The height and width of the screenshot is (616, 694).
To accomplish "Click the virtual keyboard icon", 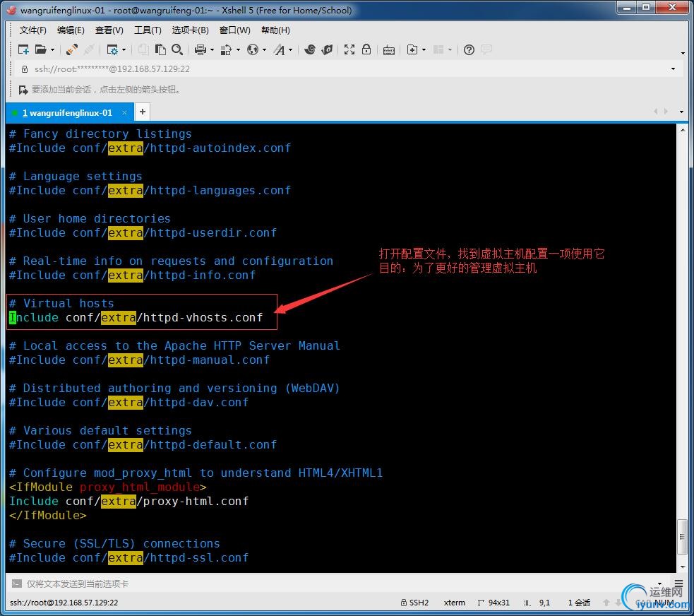I will (x=388, y=50).
